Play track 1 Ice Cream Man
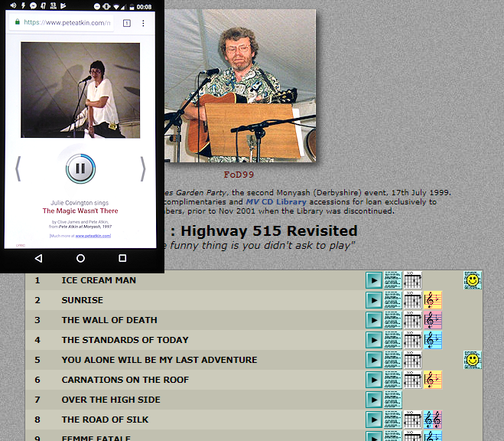The width and height of the screenshot is (504, 441). coord(374,280)
